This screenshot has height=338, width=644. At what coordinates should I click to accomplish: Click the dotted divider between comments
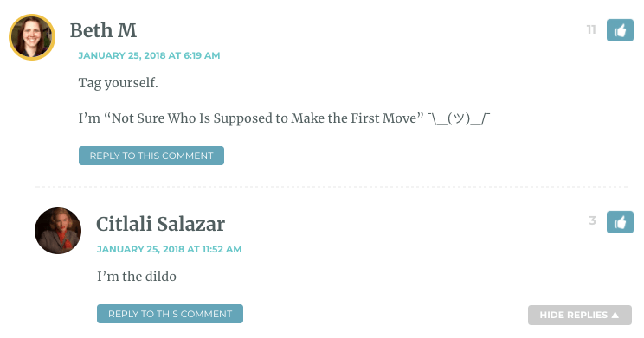click(x=331, y=187)
